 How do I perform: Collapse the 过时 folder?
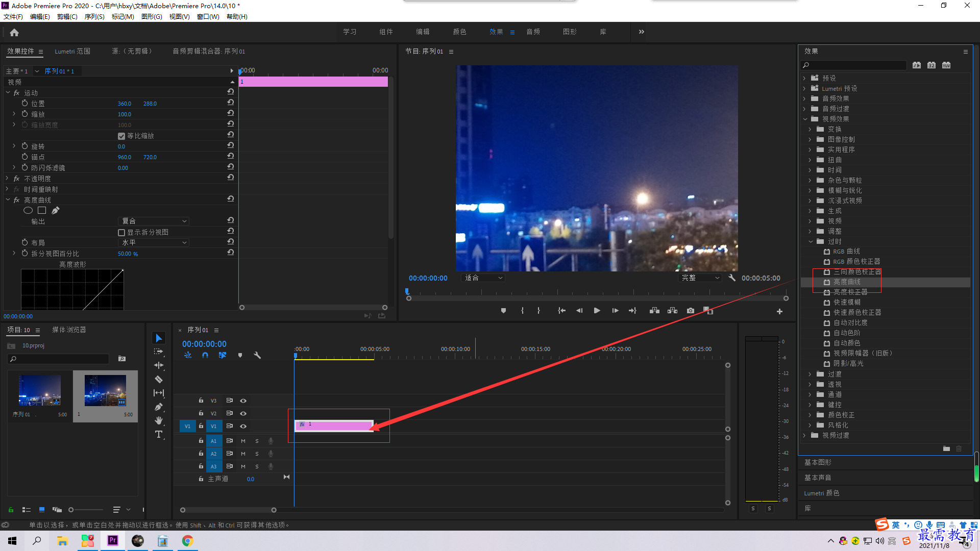coord(811,241)
